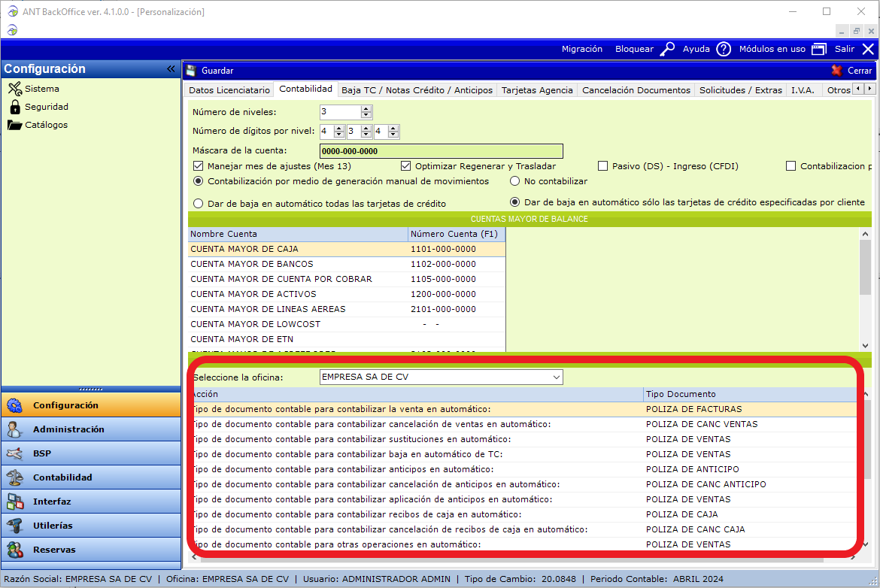The image size is (880, 588).
Task: Click the Migración link in top bar
Action: pos(581,49)
